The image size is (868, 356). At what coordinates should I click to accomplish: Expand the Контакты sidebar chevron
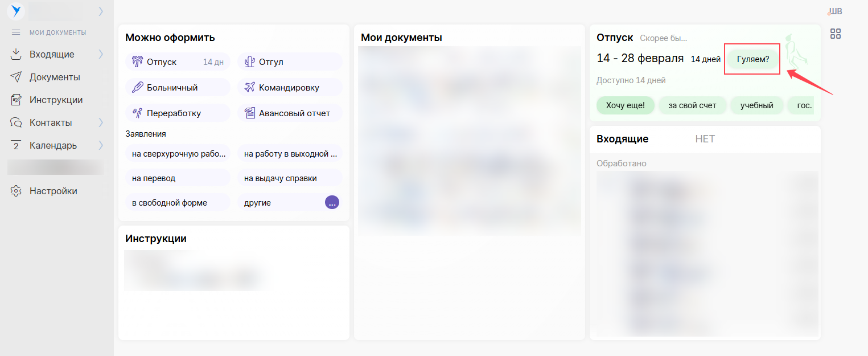(101, 122)
